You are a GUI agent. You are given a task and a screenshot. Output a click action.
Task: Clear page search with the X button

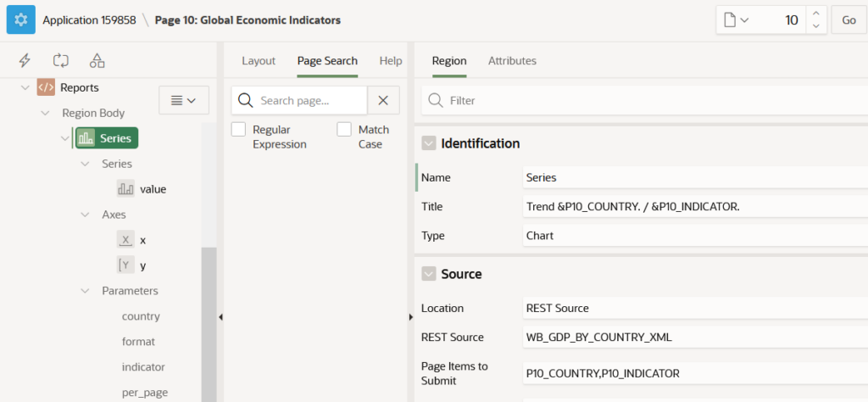[x=383, y=100]
